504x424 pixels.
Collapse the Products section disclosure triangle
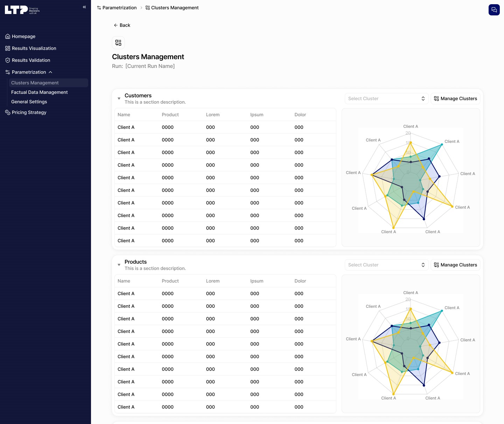pyautogui.click(x=119, y=265)
